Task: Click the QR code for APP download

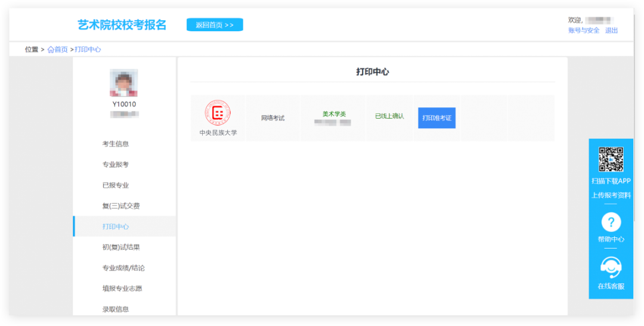Action: 611,159
